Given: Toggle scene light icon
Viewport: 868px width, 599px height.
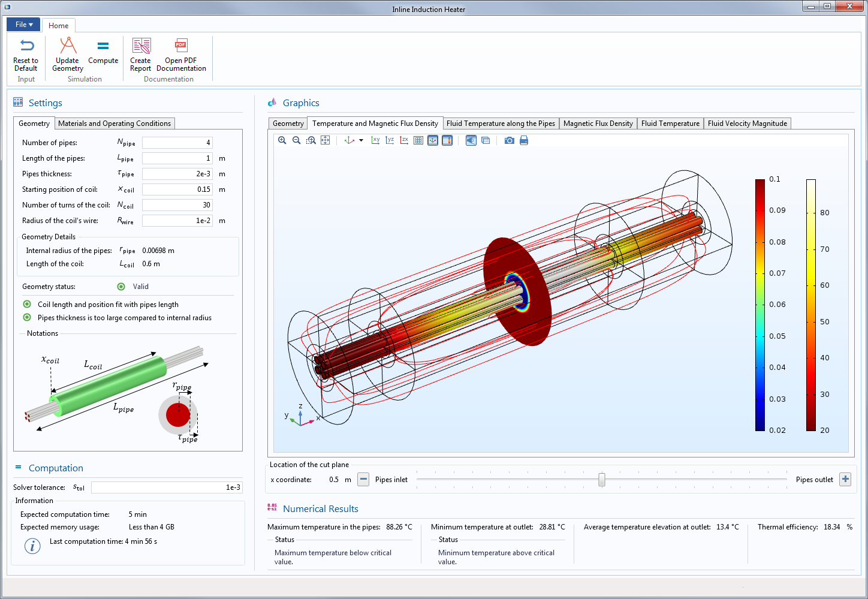Looking at the screenshot, I should pyautogui.click(x=471, y=140).
